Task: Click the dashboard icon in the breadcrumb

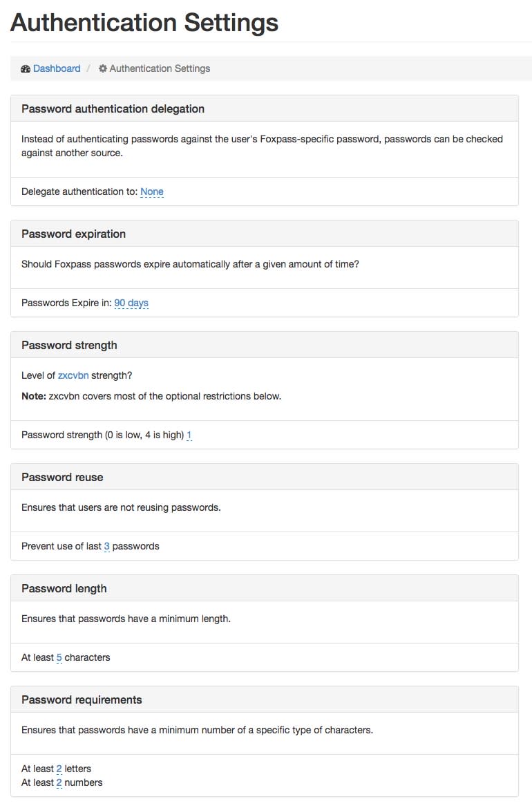Action: (26, 68)
